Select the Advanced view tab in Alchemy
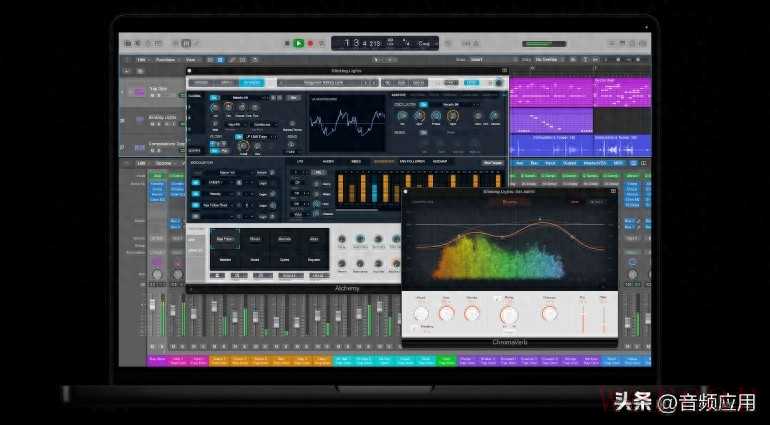This screenshot has height=425, width=770. (x=253, y=83)
